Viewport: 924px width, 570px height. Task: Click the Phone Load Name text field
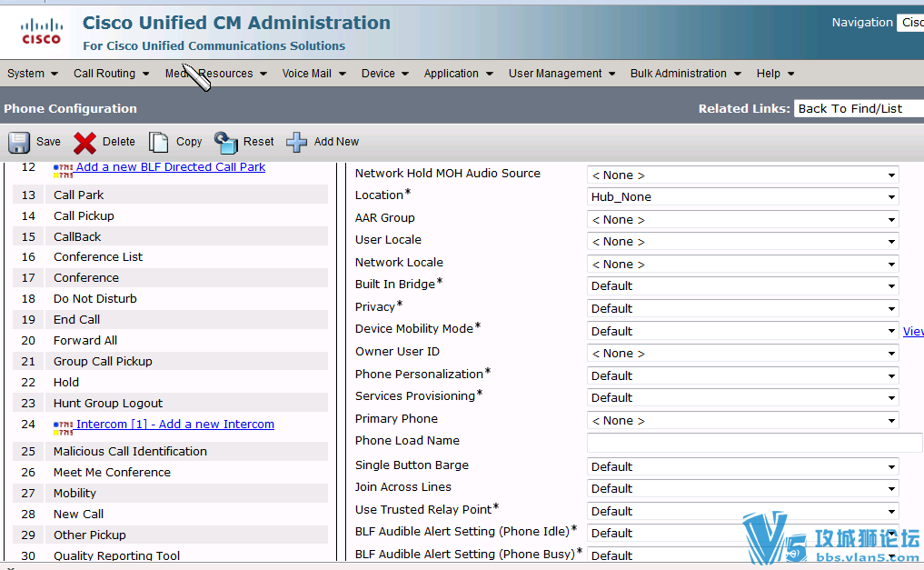point(754,443)
